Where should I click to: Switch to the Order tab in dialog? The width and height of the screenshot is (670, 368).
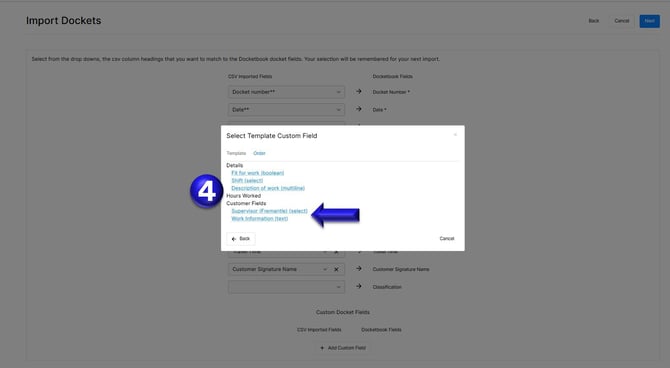click(x=259, y=153)
